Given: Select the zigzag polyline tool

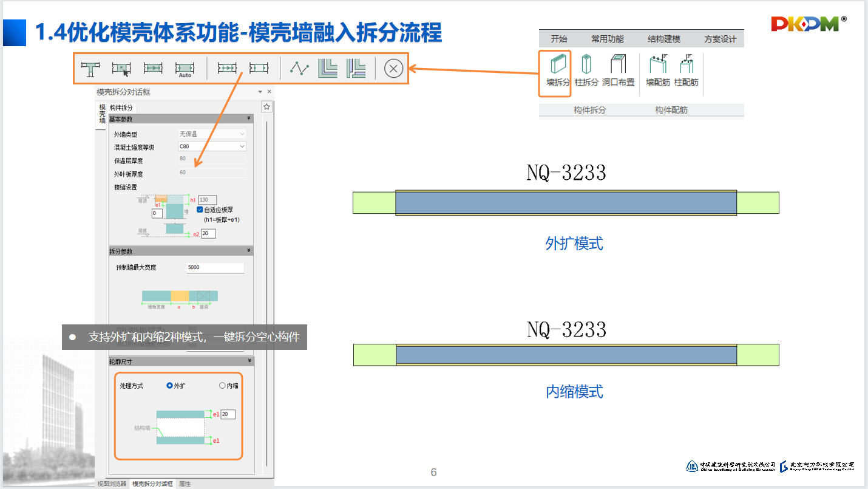Looking at the screenshot, I should pyautogui.click(x=299, y=69).
